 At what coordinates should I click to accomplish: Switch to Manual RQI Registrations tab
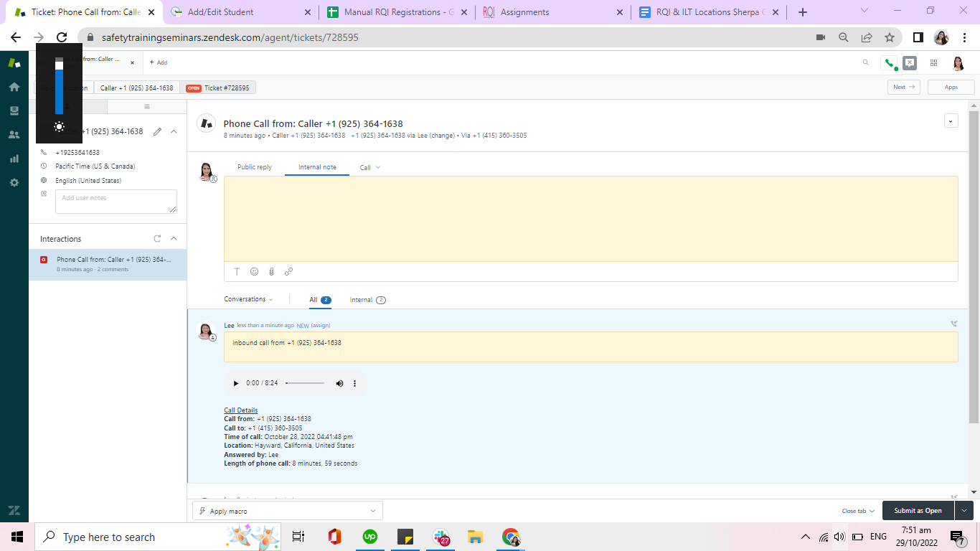397,12
